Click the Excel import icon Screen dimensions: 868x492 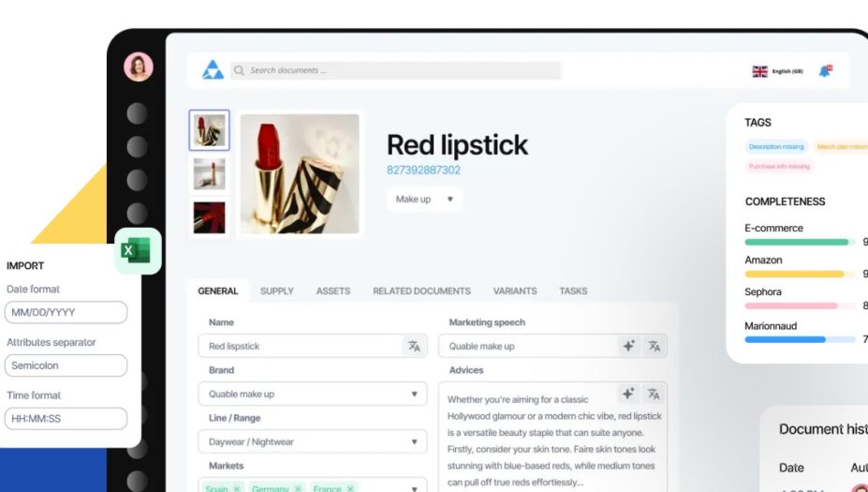coord(138,250)
